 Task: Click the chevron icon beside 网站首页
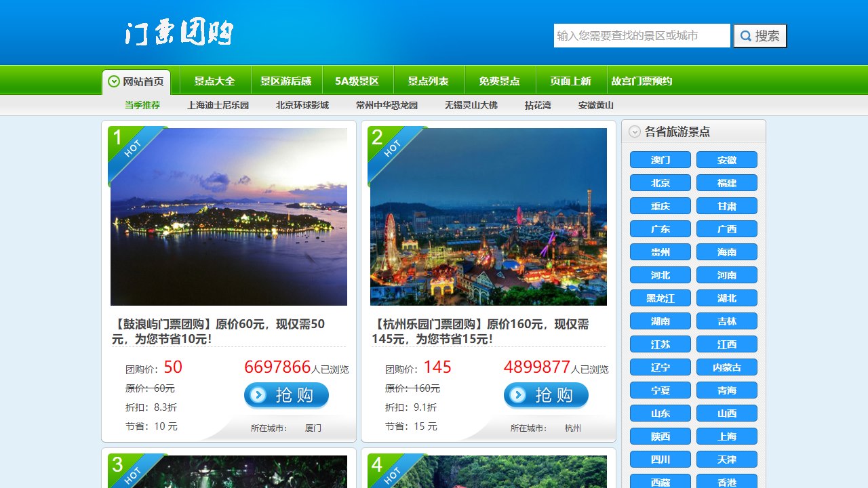pos(114,82)
